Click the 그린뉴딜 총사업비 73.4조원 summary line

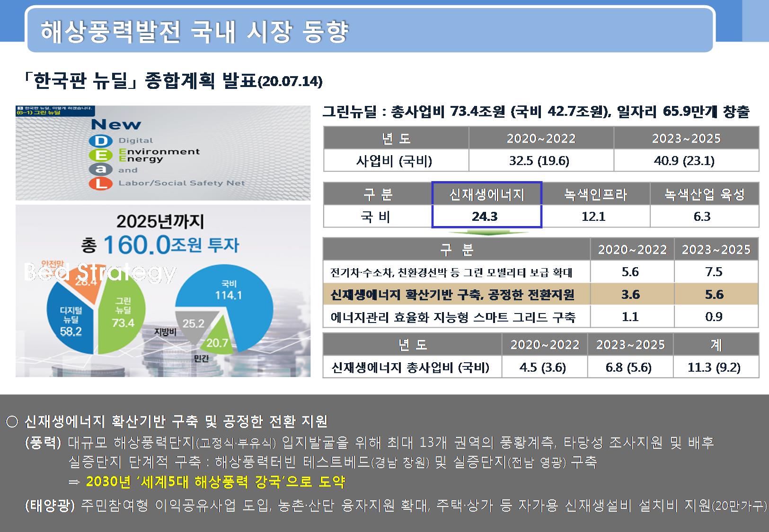click(536, 112)
